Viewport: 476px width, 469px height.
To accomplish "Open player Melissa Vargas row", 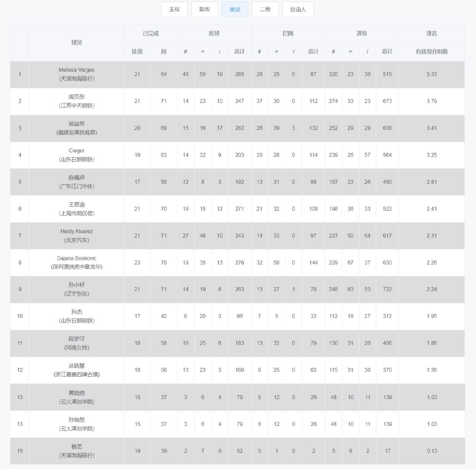I will pyautogui.click(x=237, y=74).
